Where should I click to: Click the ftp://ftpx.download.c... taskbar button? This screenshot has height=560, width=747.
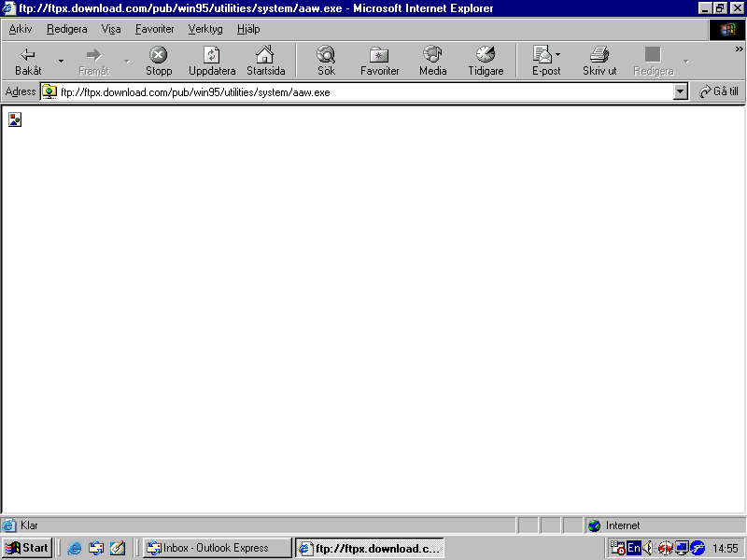pos(370,548)
